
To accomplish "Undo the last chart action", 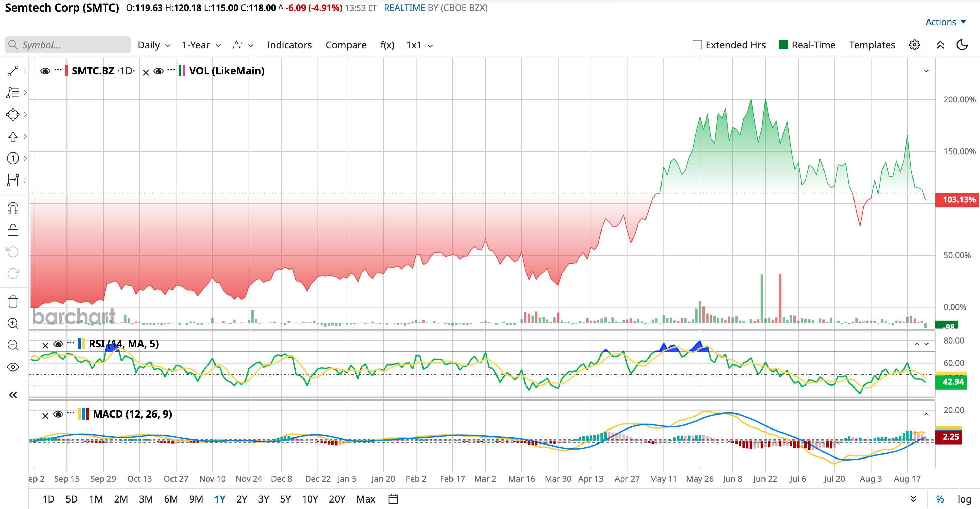I will pyautogui.click(x=13, y=252).
